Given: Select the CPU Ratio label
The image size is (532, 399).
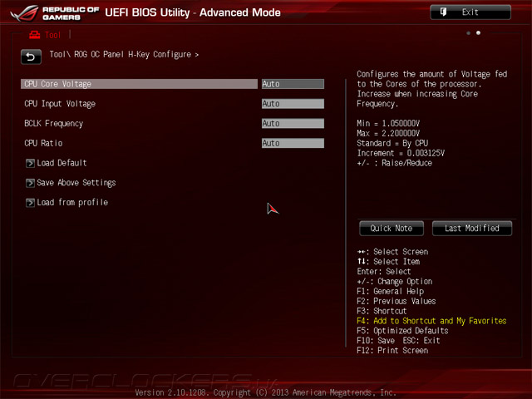Looking at the screenshot, I should pos(43,143).
